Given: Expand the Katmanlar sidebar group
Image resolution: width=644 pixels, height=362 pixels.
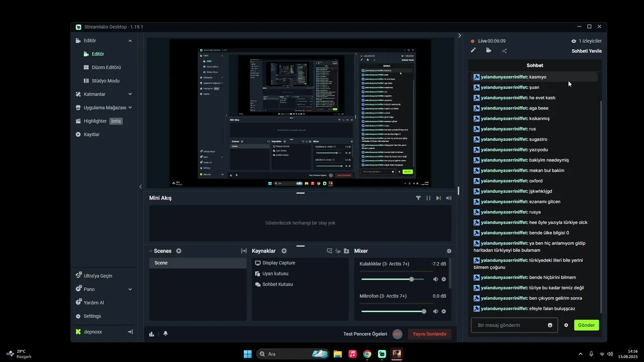Looking at the screenshot, I should click(x=130, y=94).
